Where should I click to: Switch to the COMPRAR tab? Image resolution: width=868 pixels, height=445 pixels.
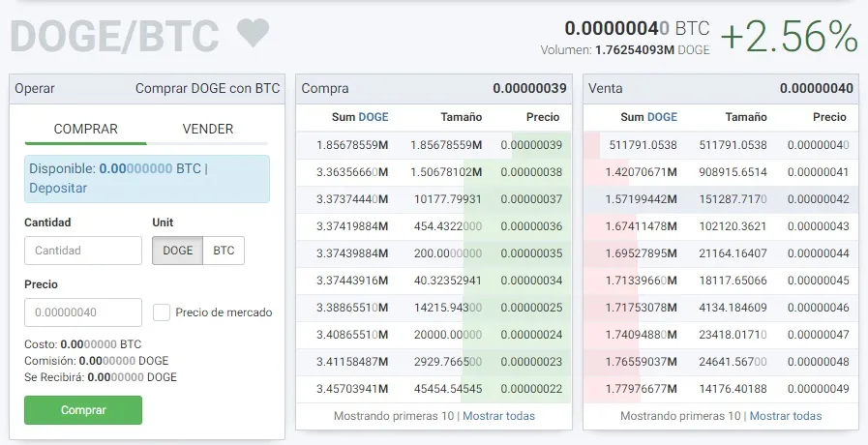pos(86,129)
